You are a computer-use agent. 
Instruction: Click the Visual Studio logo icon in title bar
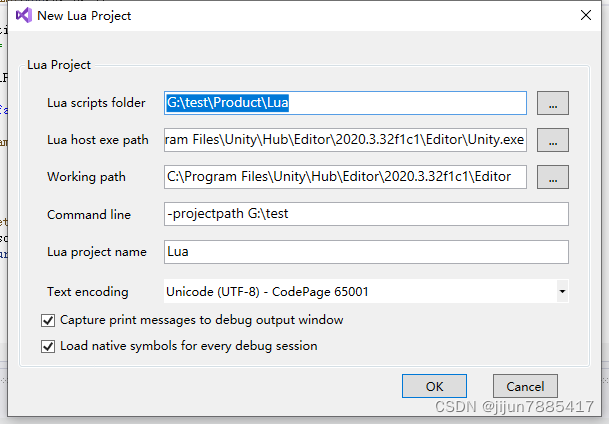point(24,16)
